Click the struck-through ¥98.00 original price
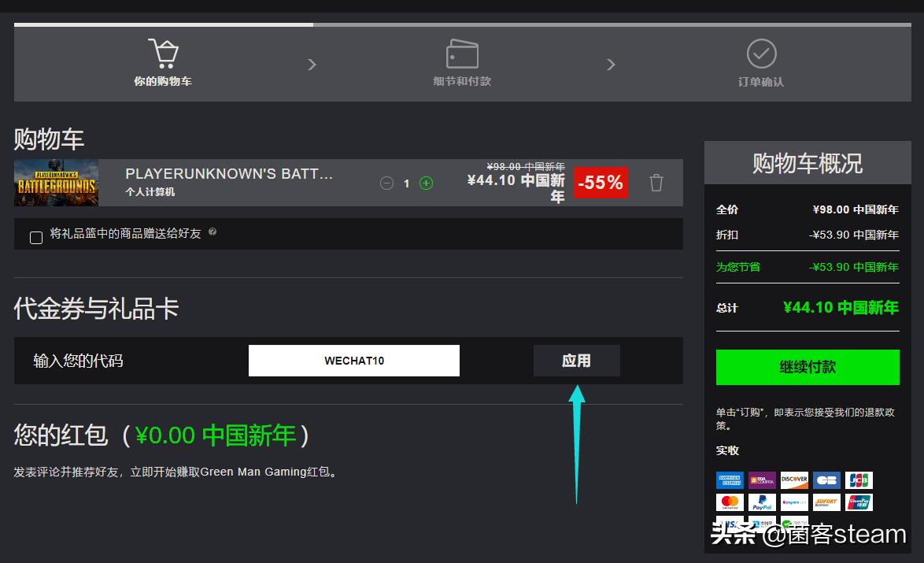This screenshot has width=924, height=563. pos(526,167)
